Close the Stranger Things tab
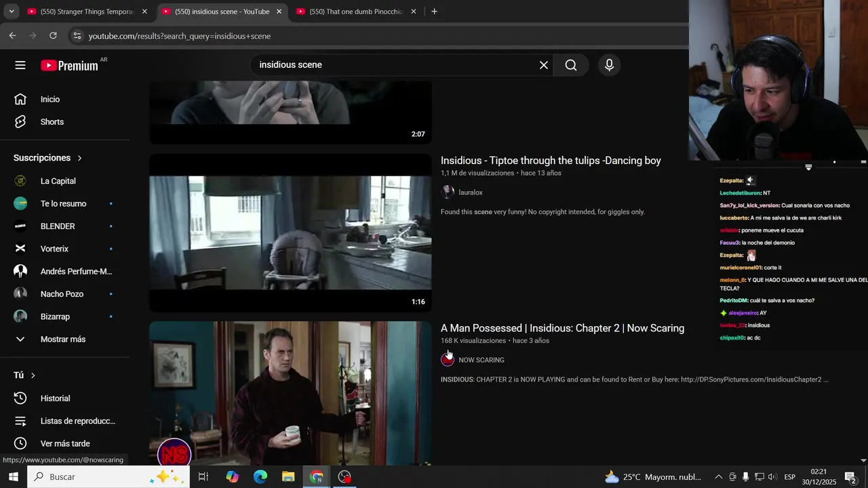 pyautogui.click(x=144, y=12)
